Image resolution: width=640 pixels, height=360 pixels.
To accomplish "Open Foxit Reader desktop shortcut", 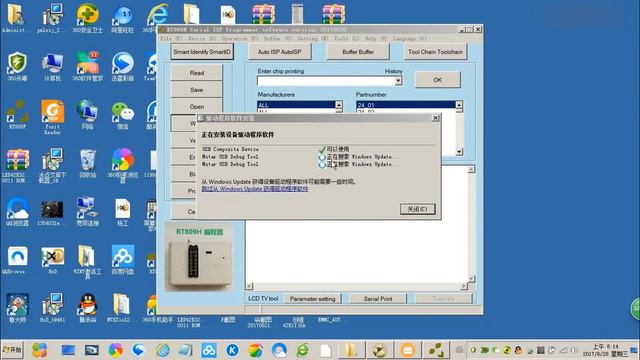I will point(52,116).
